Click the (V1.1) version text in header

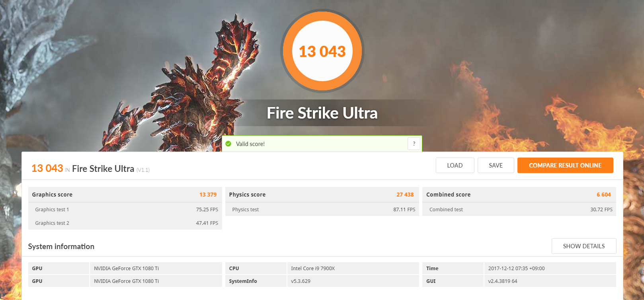point(143,170)
